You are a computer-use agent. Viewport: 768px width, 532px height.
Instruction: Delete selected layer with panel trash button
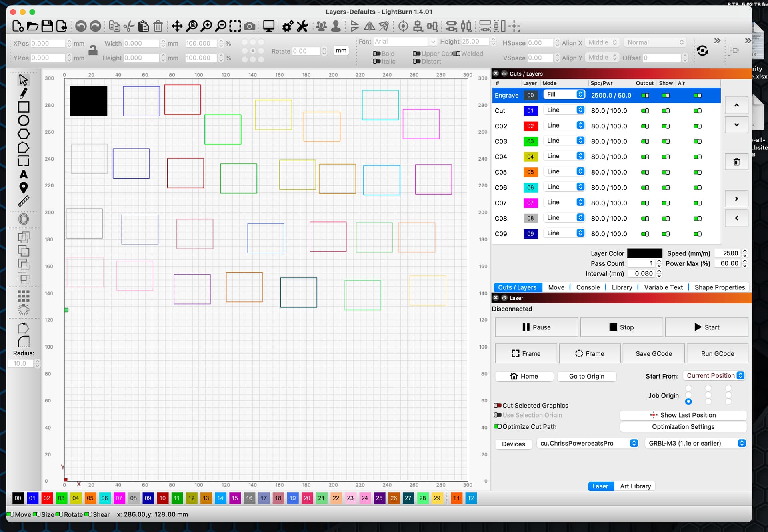[736, 162]
